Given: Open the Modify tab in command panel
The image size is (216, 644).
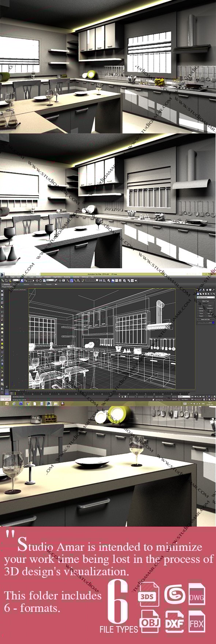Looking at the screenshot, I should (x=200, y=290).
